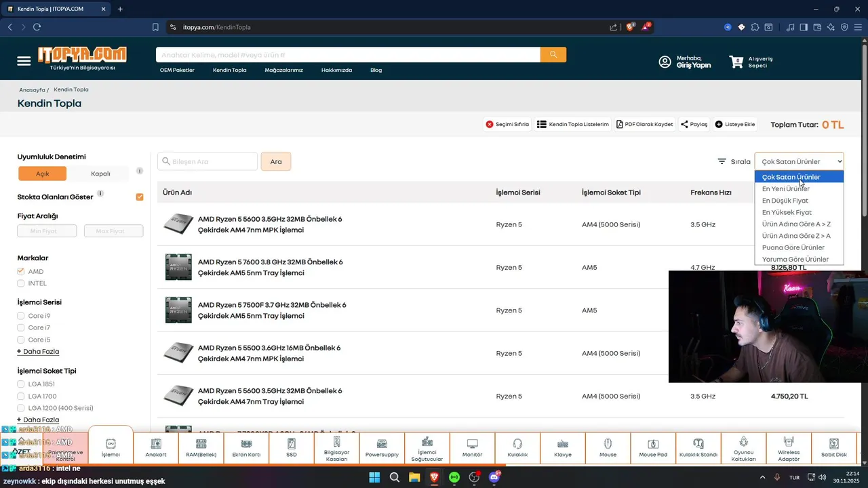Set Uyumluluk Denetimi to Kapalı
The width and height of the screenshot is (868, 488).
(100, 174)
